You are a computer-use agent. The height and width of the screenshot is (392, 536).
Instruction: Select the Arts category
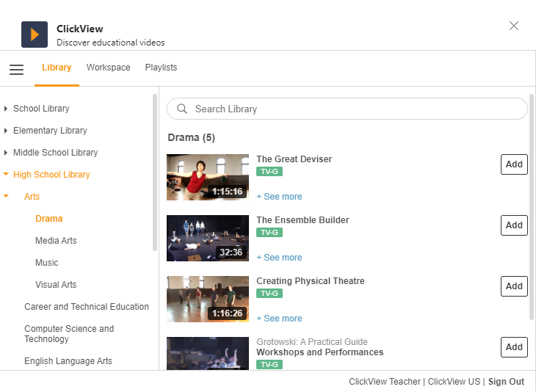(x=32, y=197)
